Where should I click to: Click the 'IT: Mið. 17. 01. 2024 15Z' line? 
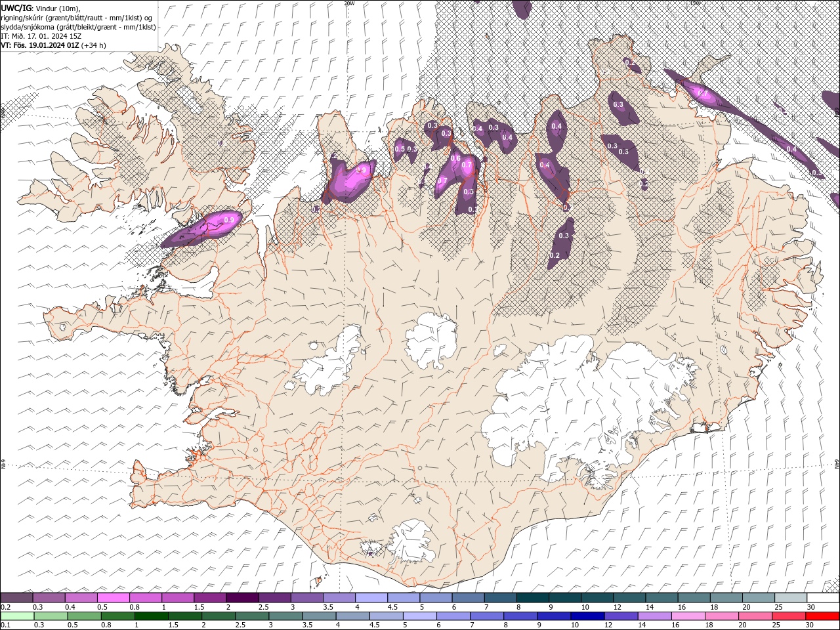tap(41, 36)
